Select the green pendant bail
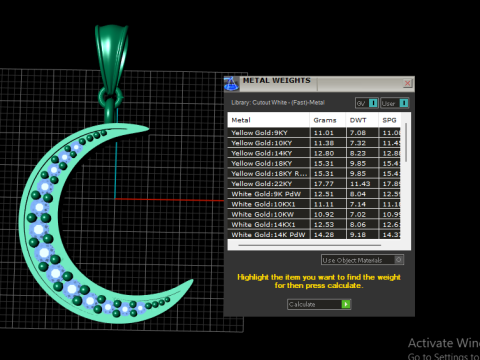 tap(111, 57)
